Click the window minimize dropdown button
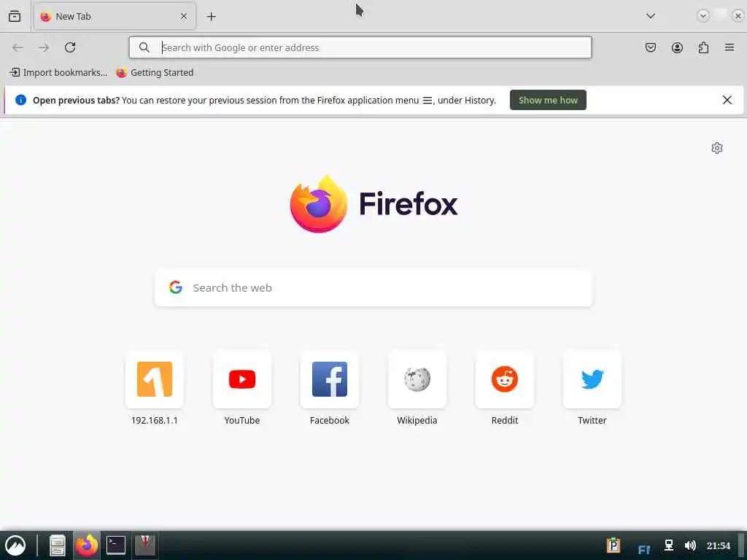The width and height of the screenshot is (747, 560). 703,16
